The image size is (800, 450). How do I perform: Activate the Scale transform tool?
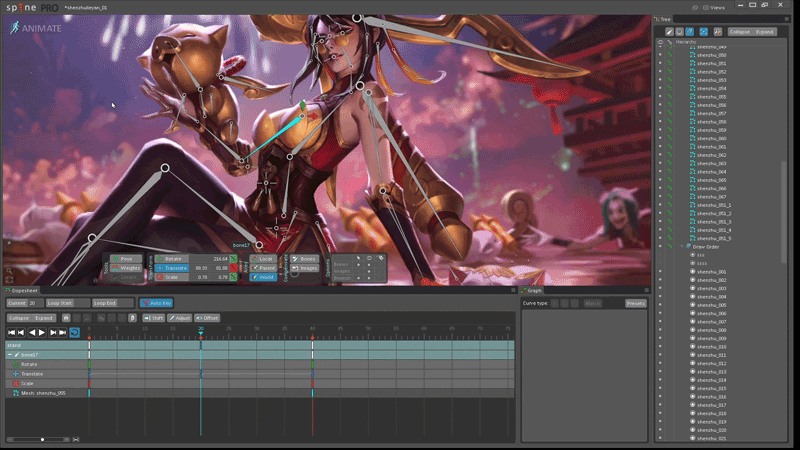[x=172, y=277]
